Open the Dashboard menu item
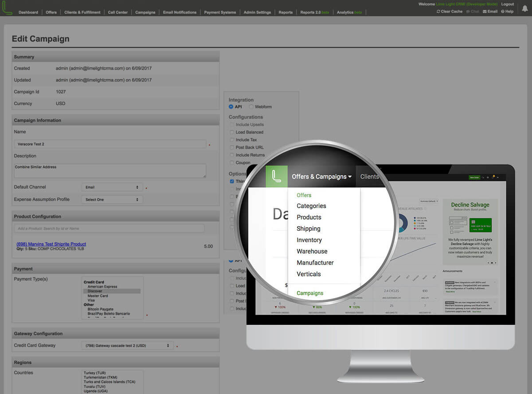532x394 pixels. [x=28, y=12]
